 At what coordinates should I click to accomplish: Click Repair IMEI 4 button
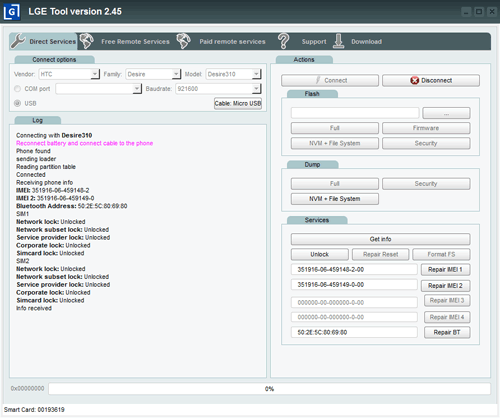[447, 317]
